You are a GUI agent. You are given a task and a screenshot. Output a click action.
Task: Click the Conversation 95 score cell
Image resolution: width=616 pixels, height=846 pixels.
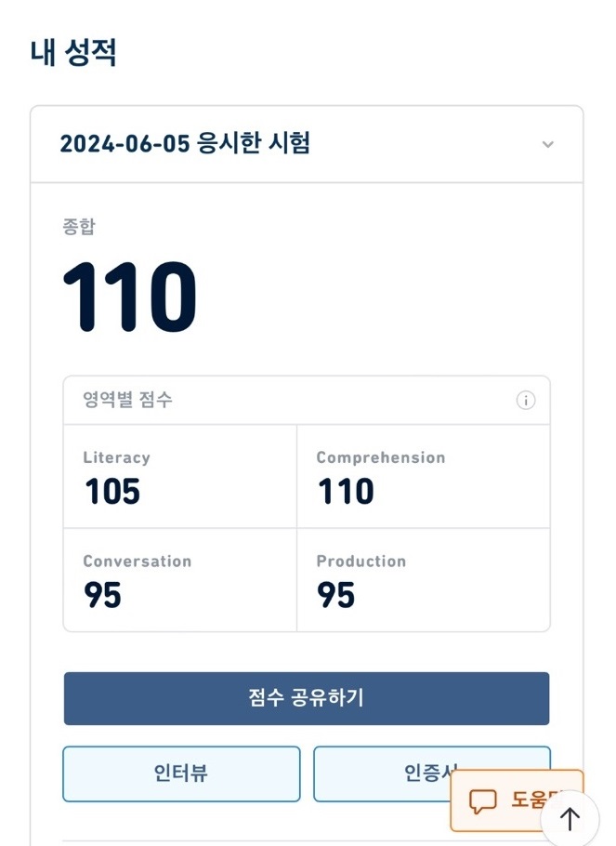pos(180,581)
